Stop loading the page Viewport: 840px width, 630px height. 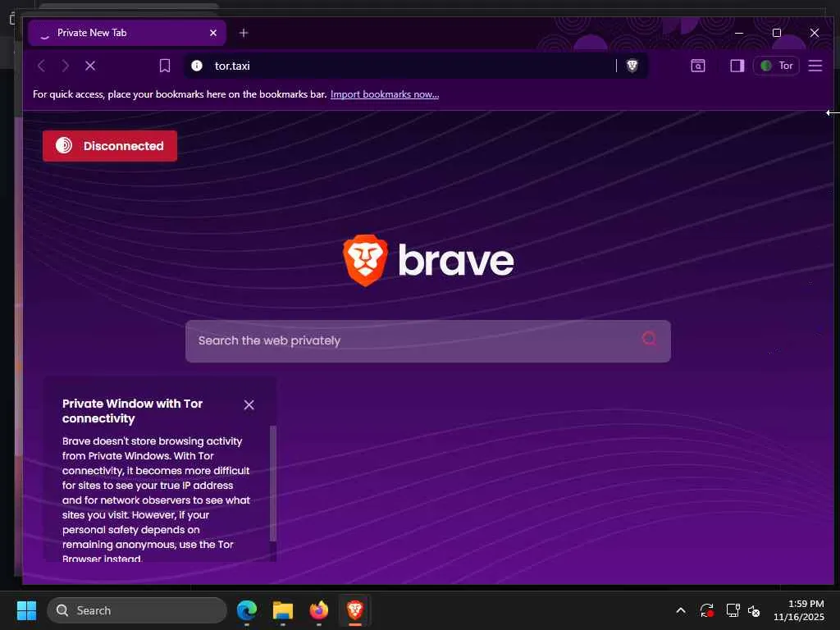pos(90,66)
